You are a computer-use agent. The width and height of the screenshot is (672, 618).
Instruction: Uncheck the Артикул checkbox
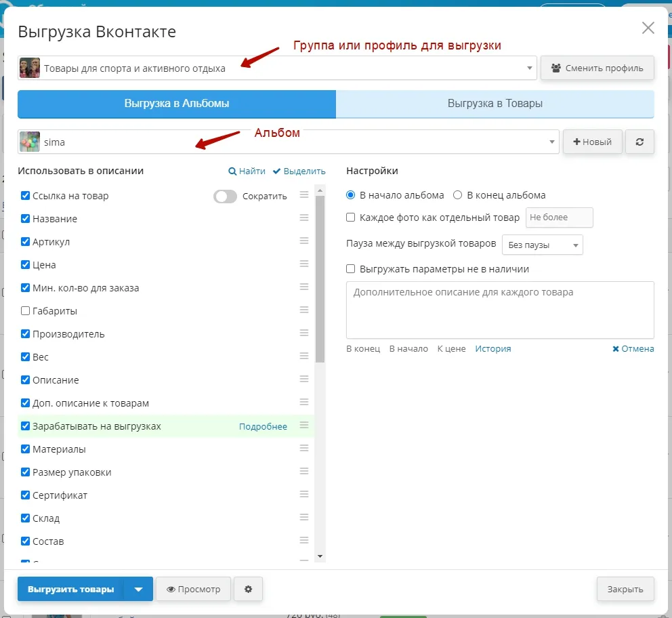pos(25,242)
